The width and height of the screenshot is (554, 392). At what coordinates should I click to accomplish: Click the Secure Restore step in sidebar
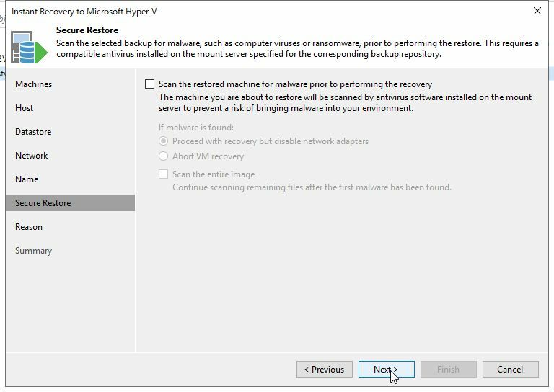coord(43,203)
